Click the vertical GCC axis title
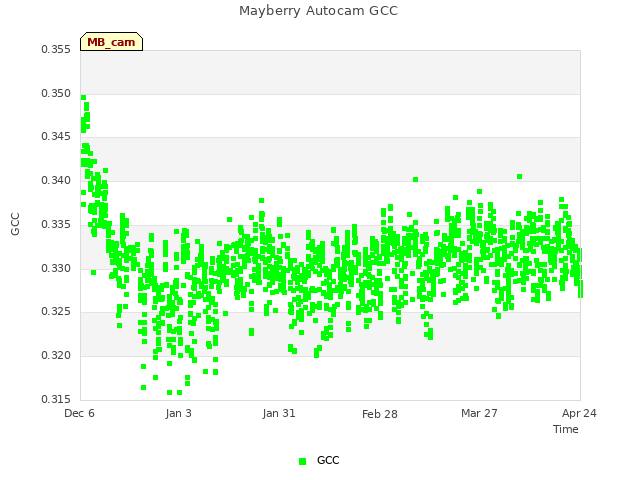This screenshot has width=640, height=480. [x=15, y=224]
